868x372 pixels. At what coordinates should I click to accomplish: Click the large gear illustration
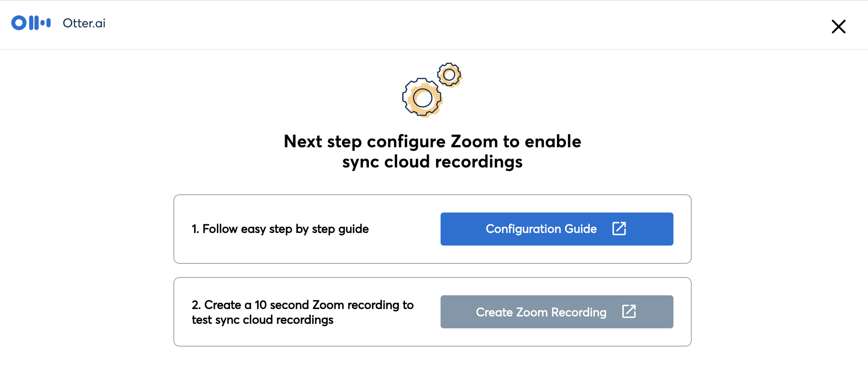[422, 98]
